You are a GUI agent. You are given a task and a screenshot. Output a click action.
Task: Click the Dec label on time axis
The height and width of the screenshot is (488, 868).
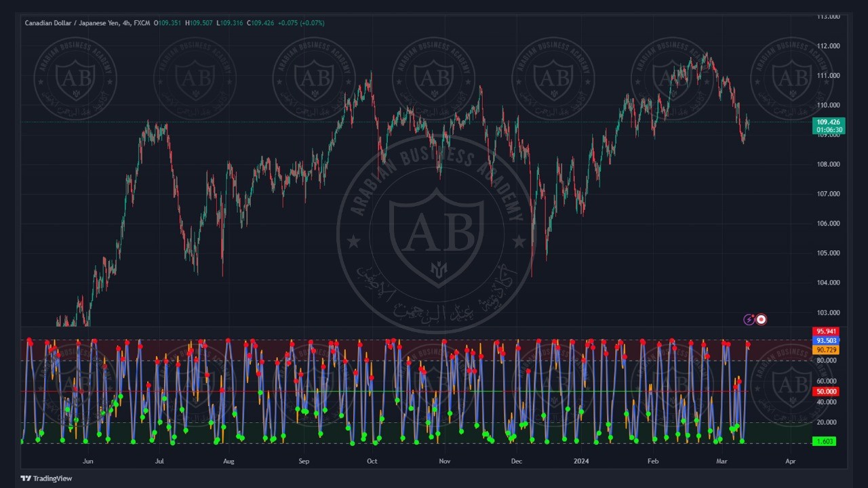pos(516,462)
